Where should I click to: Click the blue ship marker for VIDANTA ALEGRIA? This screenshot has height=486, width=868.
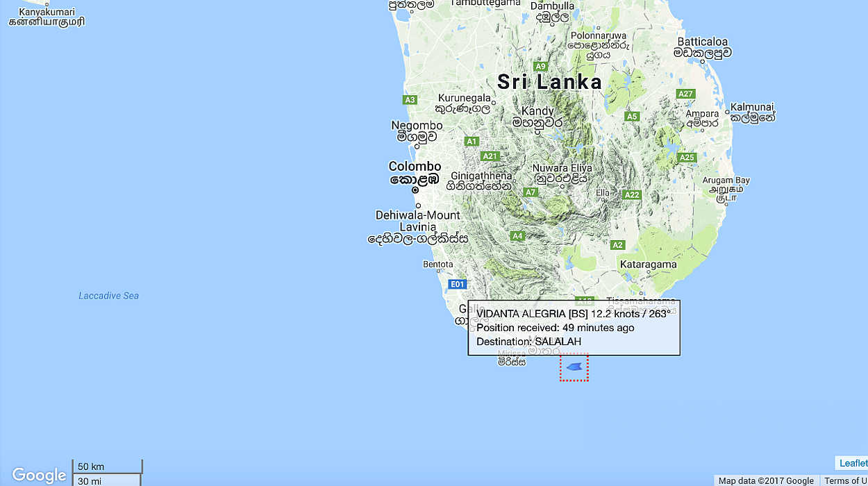coord(574,367)
